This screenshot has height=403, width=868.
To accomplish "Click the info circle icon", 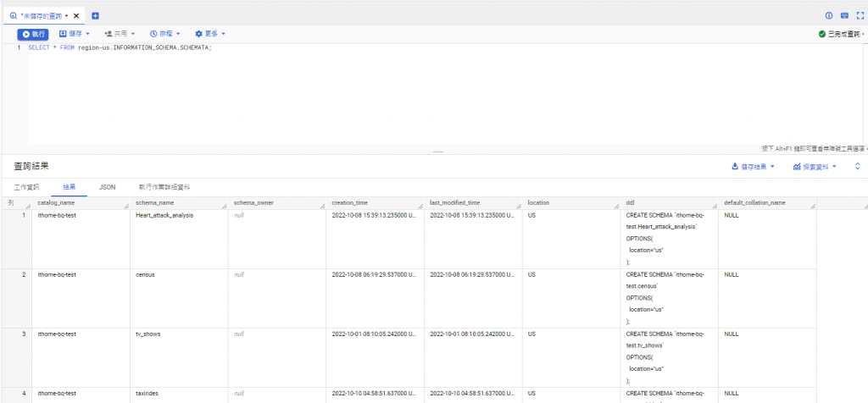I will coord(829,16).
